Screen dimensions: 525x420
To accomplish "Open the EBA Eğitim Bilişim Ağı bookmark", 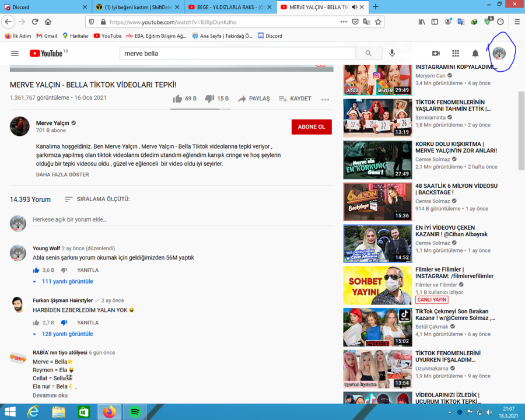I will [156, 36].
